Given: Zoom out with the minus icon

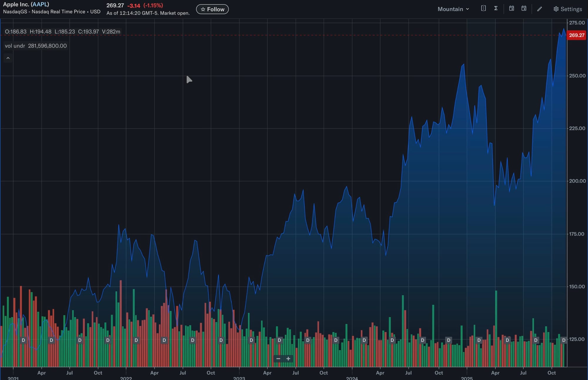Looking at the screenshot, I should [x=278, y=359].
